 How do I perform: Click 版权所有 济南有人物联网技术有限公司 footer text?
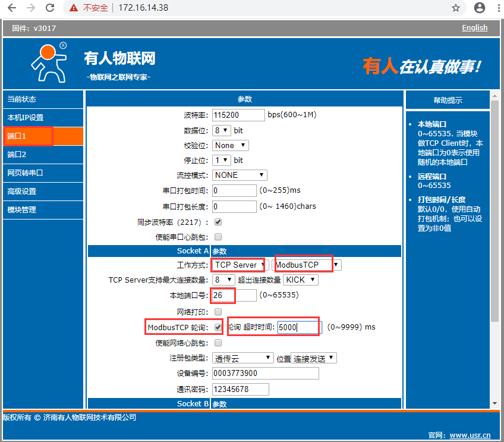point(70,418)
